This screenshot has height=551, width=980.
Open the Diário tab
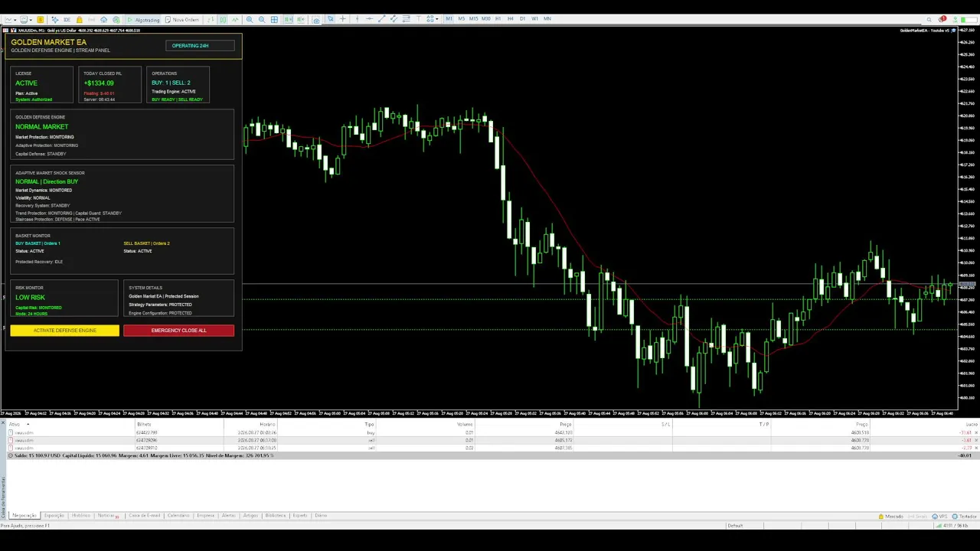click(x=321, y=516)
